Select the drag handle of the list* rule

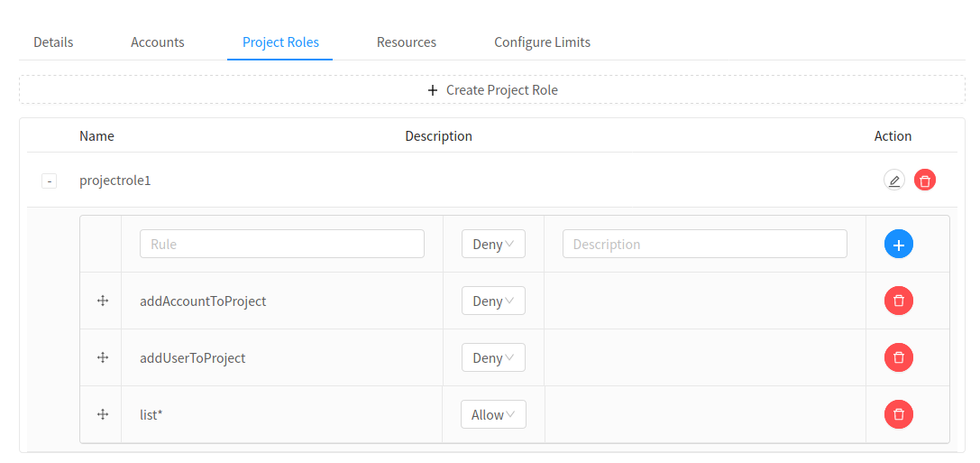tap(103, 414)
